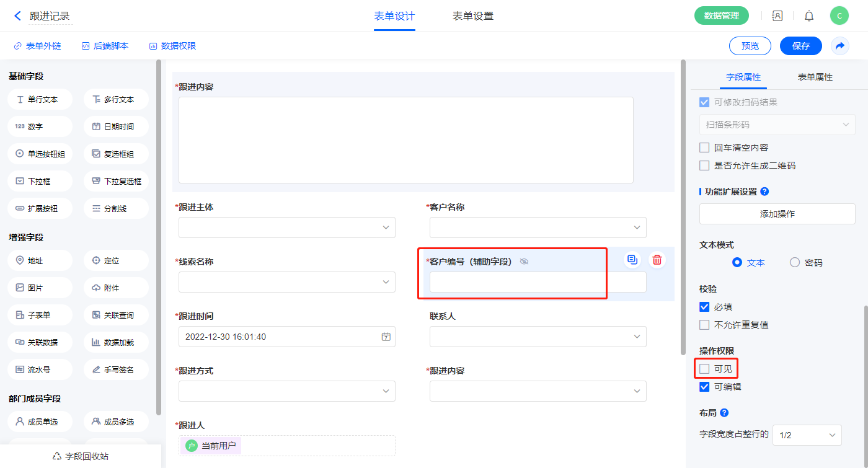Image resolution: width=868 pixels, height=468 pixels.
Task: Open the user avatar menu
Action: (839, 16)
